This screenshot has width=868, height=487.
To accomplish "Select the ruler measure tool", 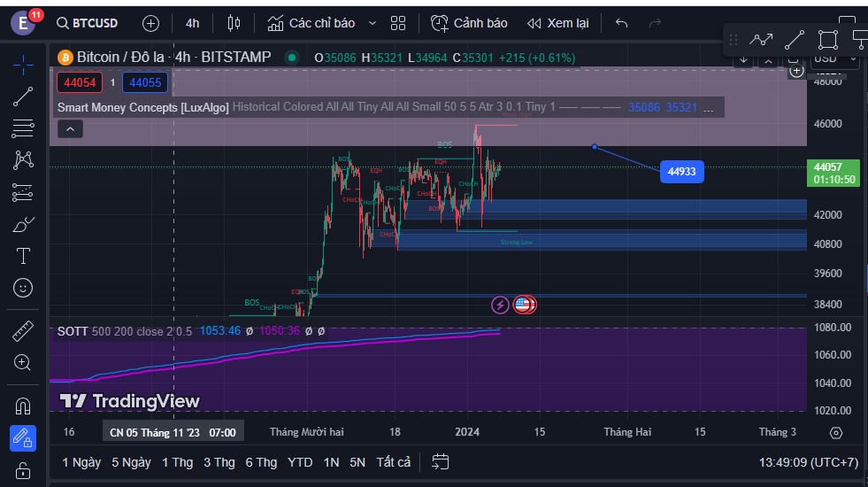I will pos(23,331).
